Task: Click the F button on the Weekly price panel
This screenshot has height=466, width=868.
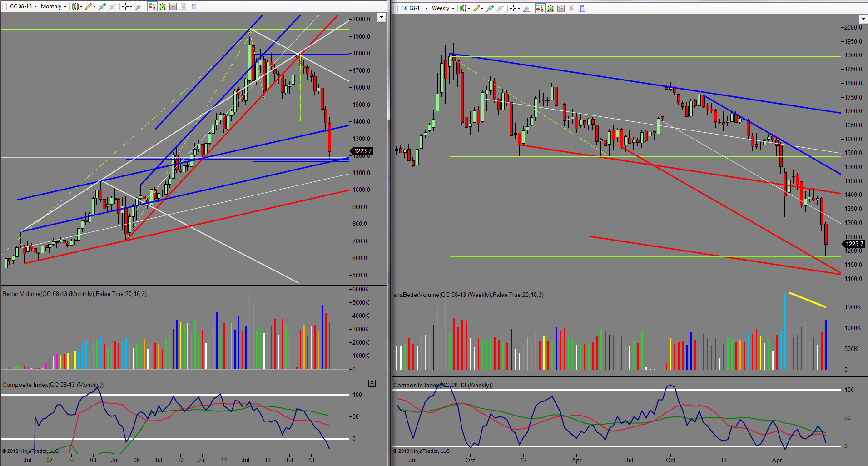Action: click(854, 19)
